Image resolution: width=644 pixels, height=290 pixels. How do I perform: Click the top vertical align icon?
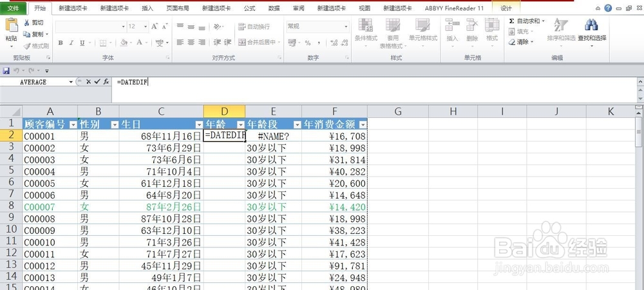pos(180,26)
